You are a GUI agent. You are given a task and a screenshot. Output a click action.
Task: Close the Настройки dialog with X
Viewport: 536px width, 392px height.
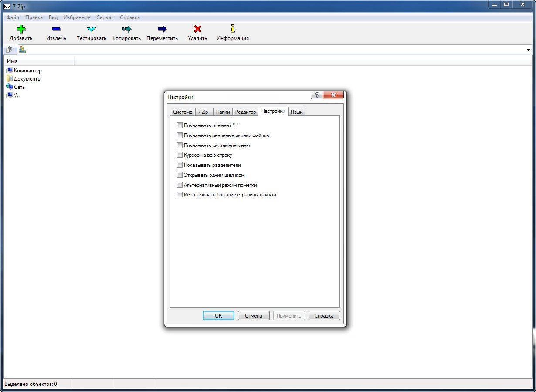pyautogui.click(x=333, y=95)
